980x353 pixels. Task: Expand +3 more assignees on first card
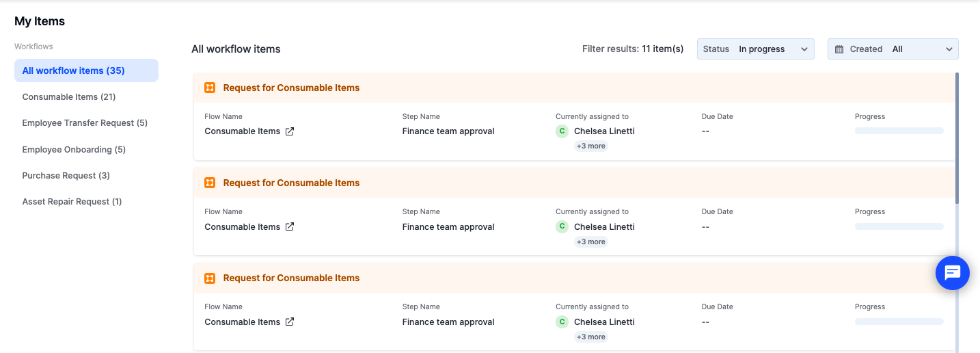(x=591, y=146)
